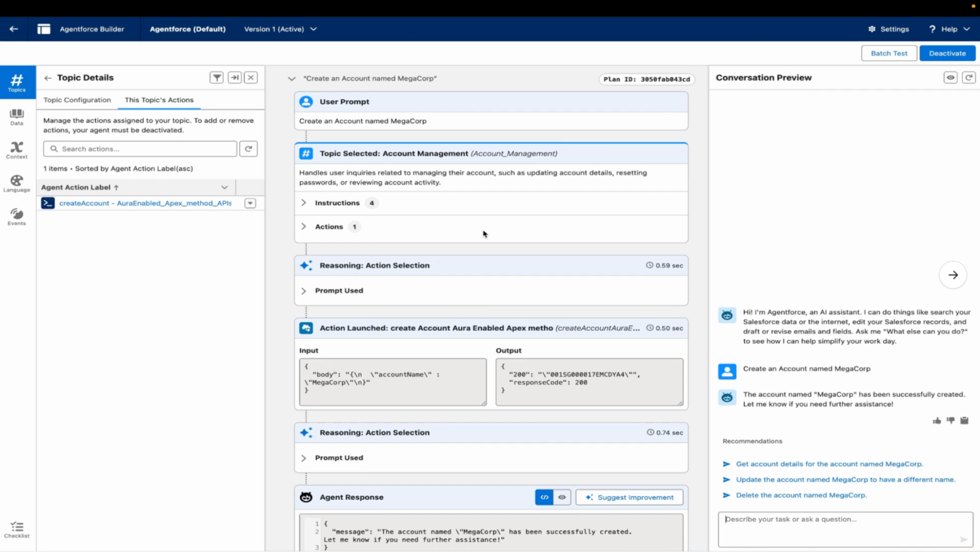Click the action Input JSON box

(393, 382)
